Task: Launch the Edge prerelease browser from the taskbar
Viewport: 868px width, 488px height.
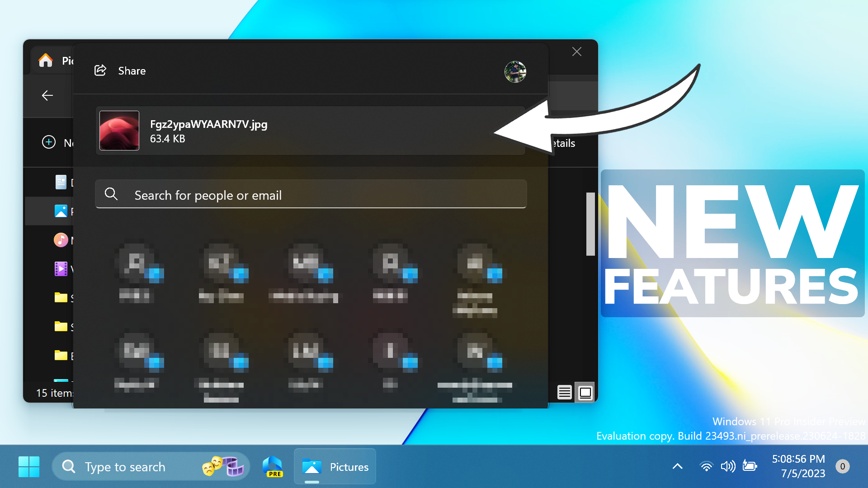Action: pyautogui.click(x=272, y=466)
